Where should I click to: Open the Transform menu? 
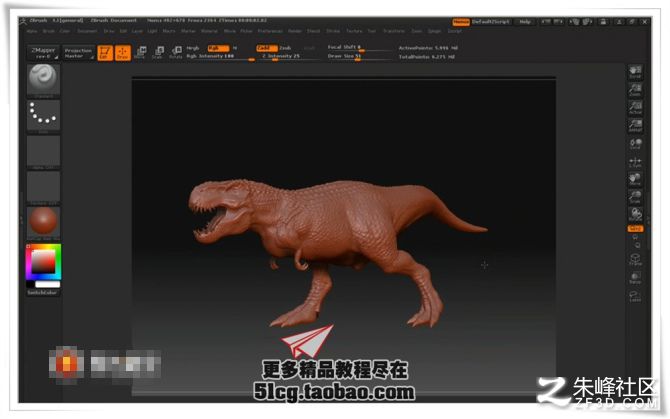[394, 31]
